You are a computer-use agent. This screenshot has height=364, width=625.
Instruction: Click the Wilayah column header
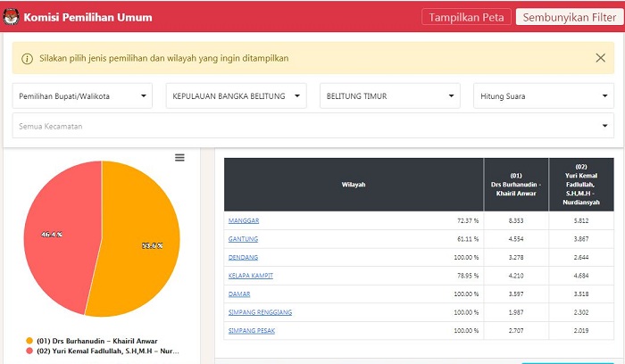click(x=354, y=185)
